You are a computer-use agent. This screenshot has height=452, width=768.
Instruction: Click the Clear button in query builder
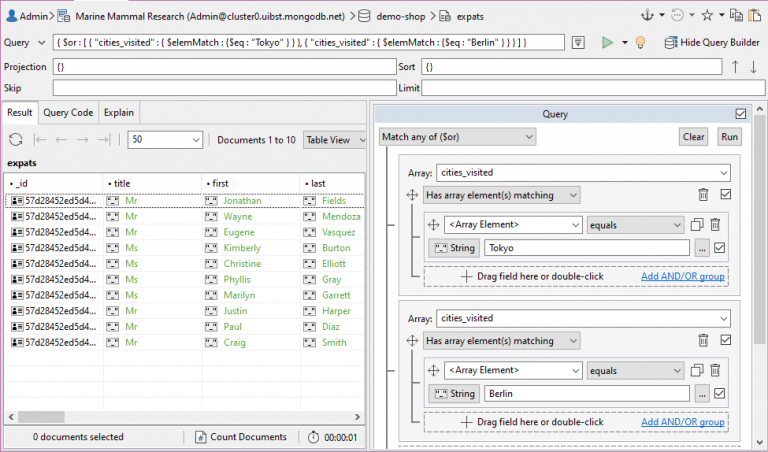(x=693, y=137)
